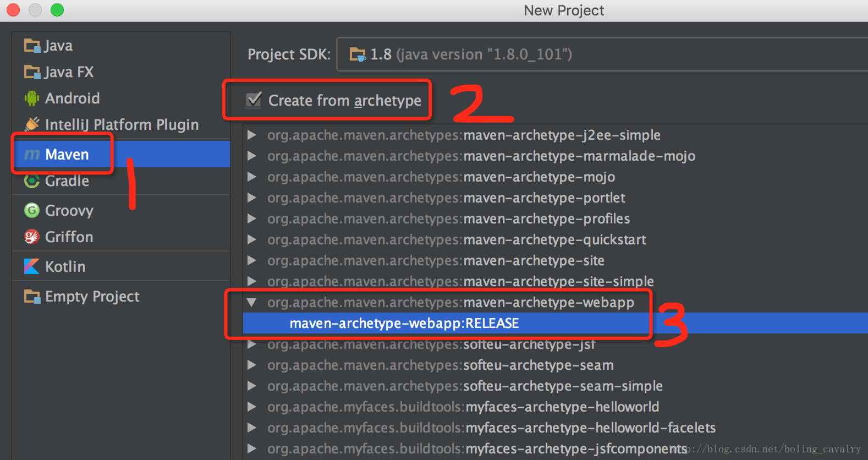Select org.apache.maven.archetypes:maven-archetype-quickstart row
The height and width of the screenshot is (460, 868).
(x=555, y=239)
